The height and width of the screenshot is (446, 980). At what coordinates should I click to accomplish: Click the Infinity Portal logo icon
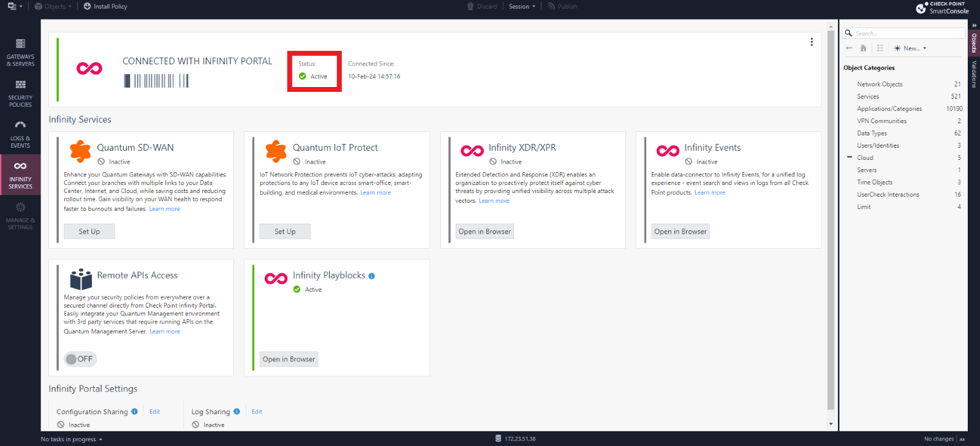(89, 68)
